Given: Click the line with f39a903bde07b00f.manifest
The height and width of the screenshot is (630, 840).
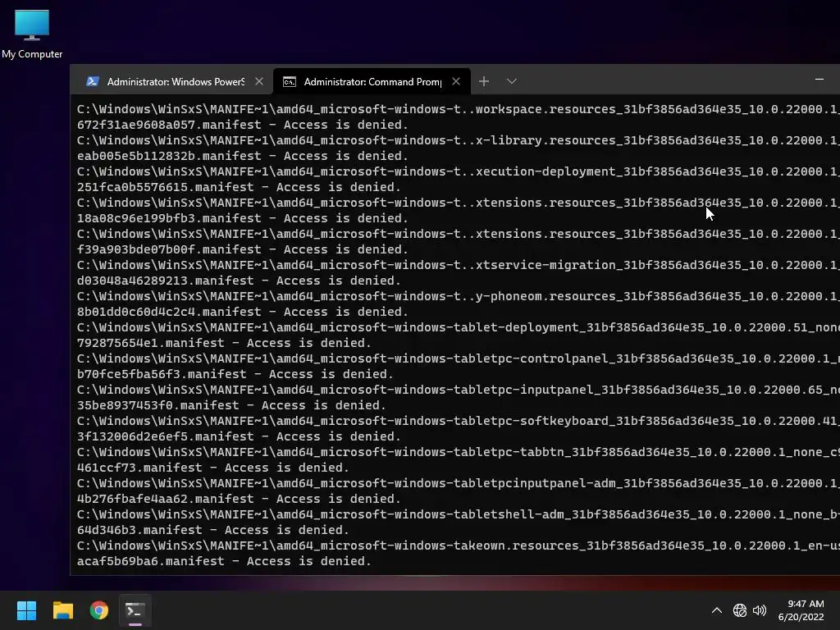Looking at the screenshot, I should point(242,249).
